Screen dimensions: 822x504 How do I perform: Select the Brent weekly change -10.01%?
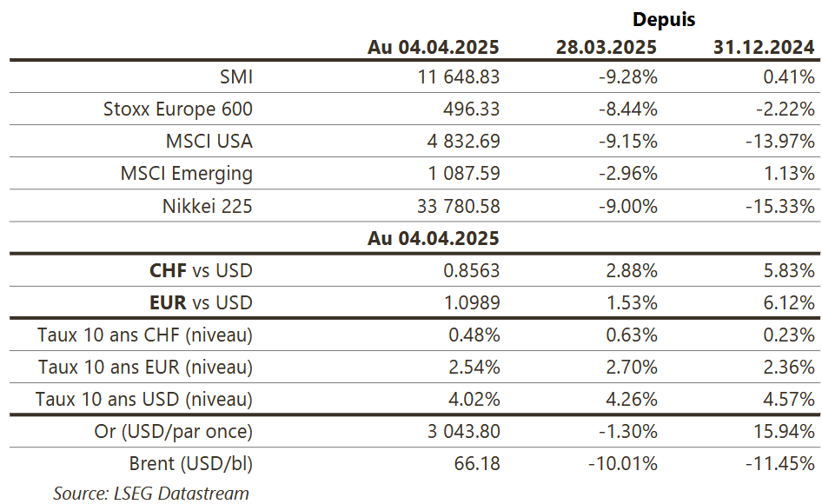(x=623, y=463)
